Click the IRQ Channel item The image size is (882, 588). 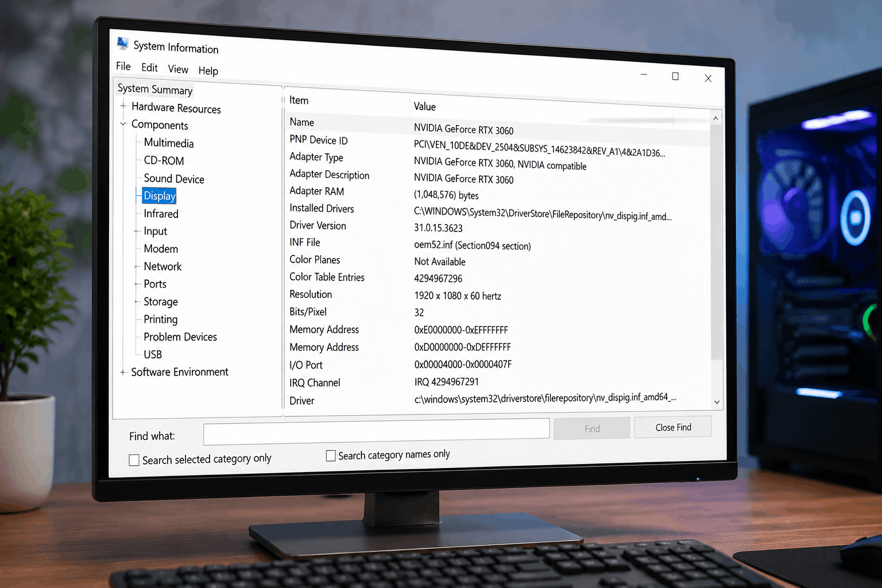315,382
